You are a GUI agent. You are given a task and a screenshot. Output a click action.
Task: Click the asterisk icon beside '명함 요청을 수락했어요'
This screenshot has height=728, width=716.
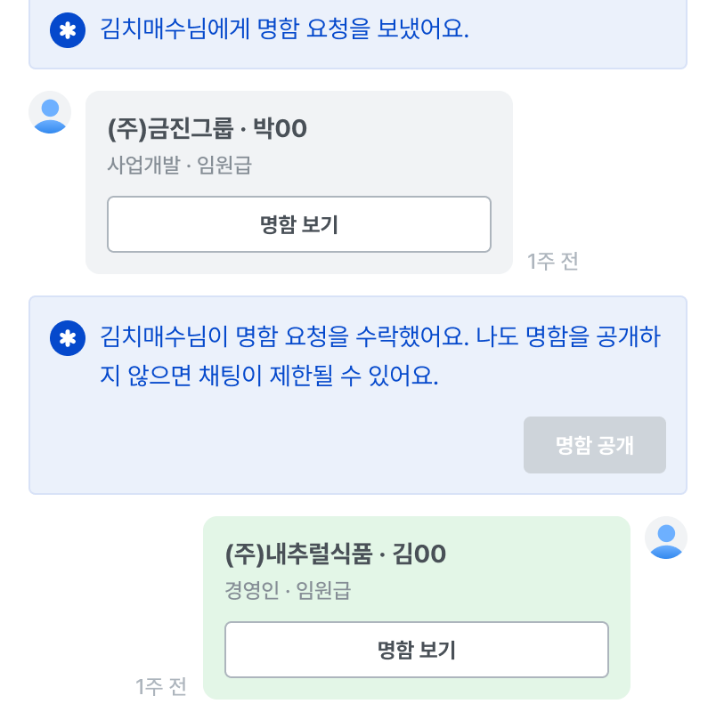68,339
